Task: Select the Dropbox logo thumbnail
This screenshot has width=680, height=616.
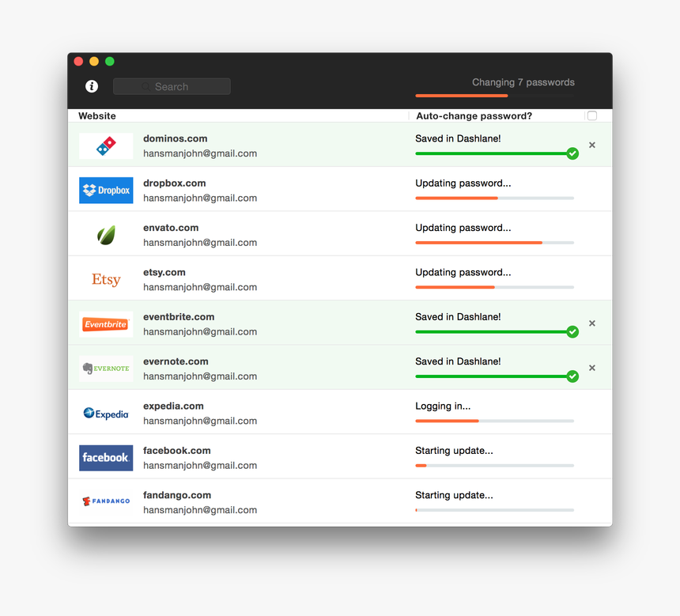Action: click(x=106, y=191)
